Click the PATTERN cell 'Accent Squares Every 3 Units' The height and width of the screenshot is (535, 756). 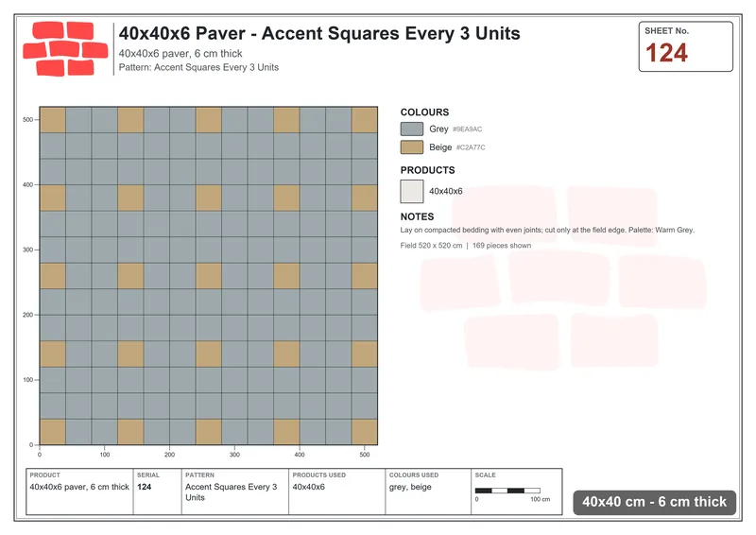[x=232, y=492]
